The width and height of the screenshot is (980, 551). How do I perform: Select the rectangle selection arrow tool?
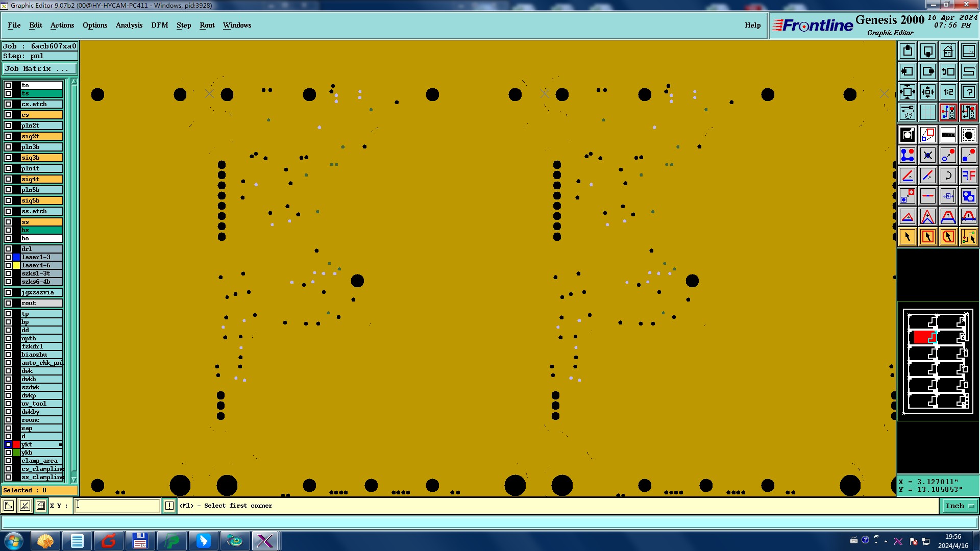pyautogui.click(x=927, y=237)
